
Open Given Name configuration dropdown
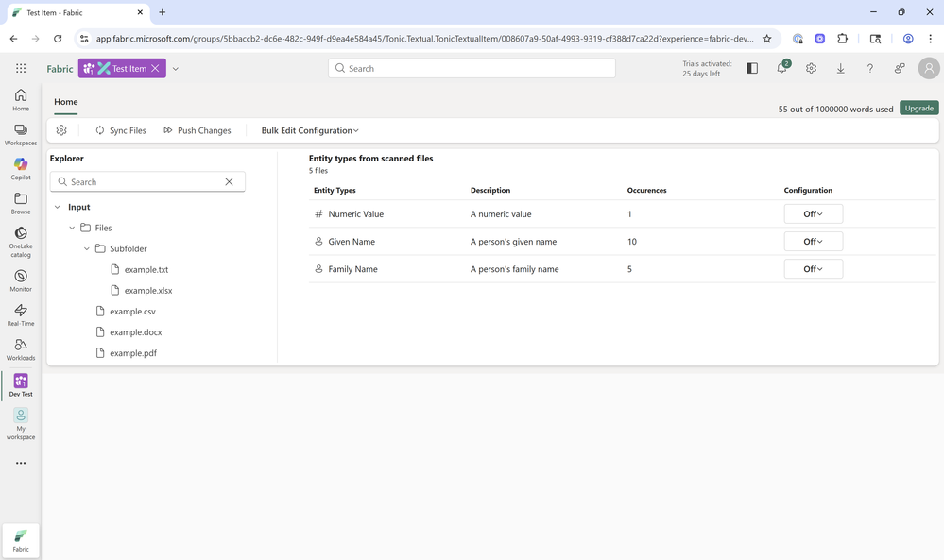(x=813, y=242)
